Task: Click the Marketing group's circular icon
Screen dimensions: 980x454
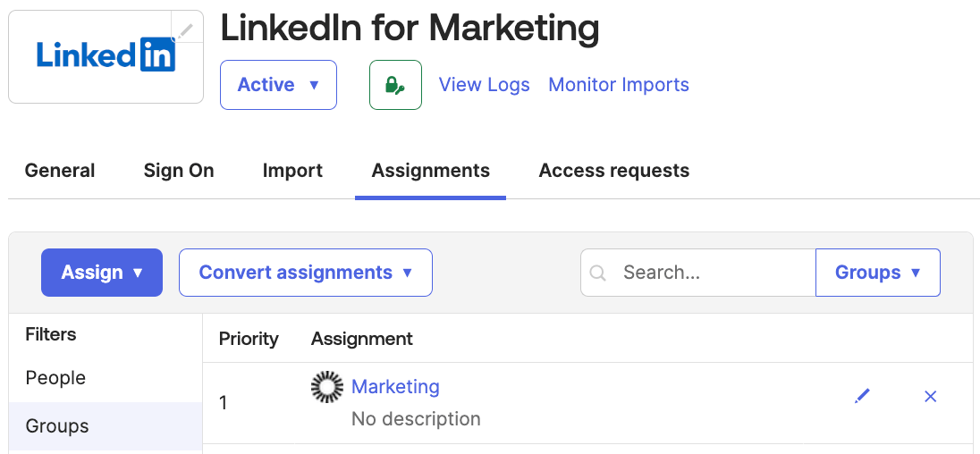Action: point(327,387)
